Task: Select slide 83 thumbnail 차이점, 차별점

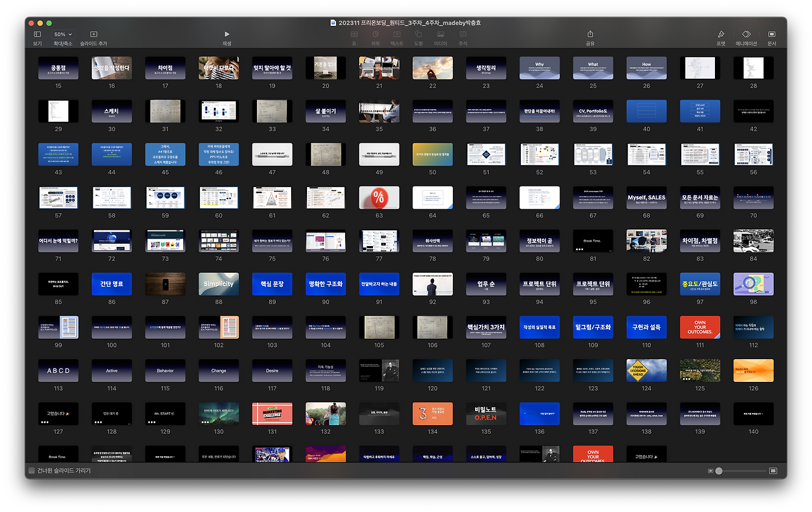Action: coord(700,241)
